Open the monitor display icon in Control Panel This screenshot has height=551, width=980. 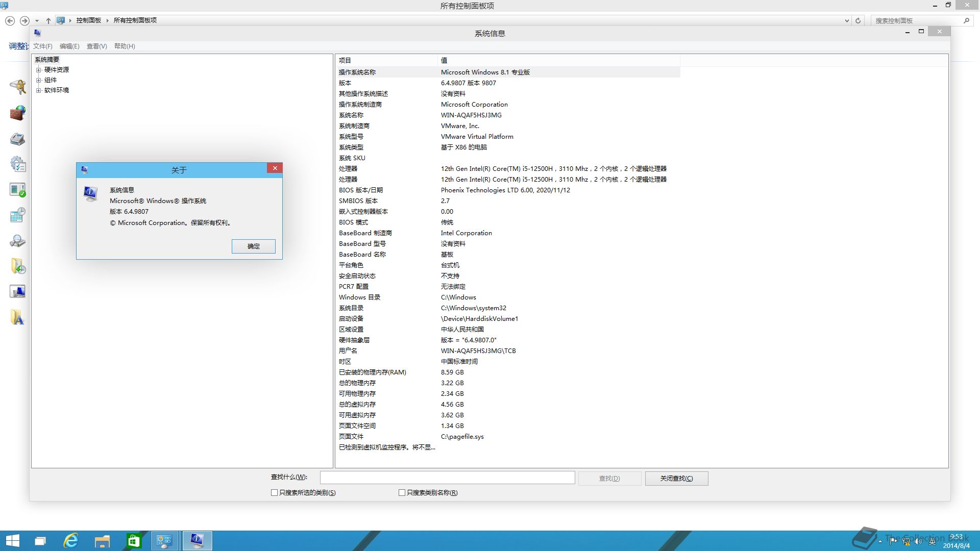[18, 292]
